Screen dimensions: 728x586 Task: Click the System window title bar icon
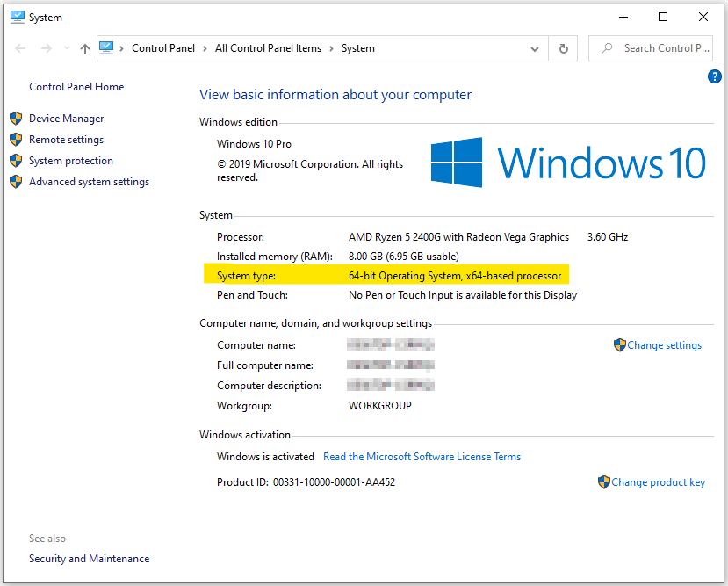coord(18,18)
